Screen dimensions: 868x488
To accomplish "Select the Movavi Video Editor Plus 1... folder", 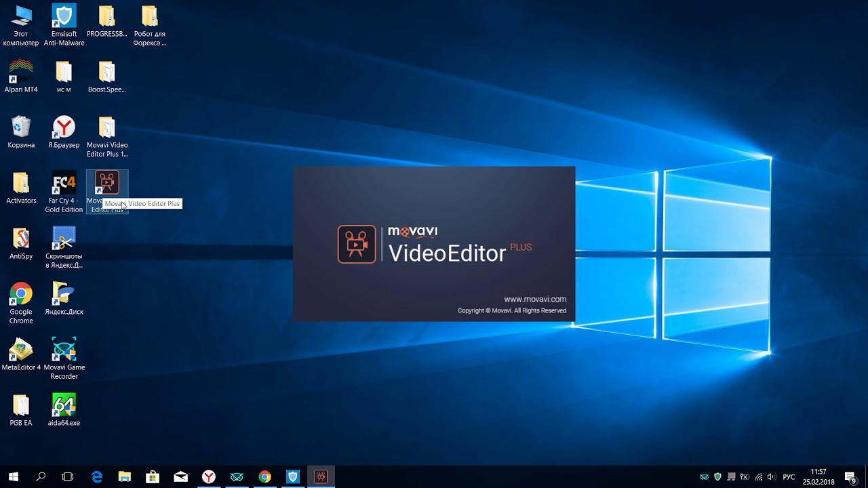I will (x=106, y=137).
